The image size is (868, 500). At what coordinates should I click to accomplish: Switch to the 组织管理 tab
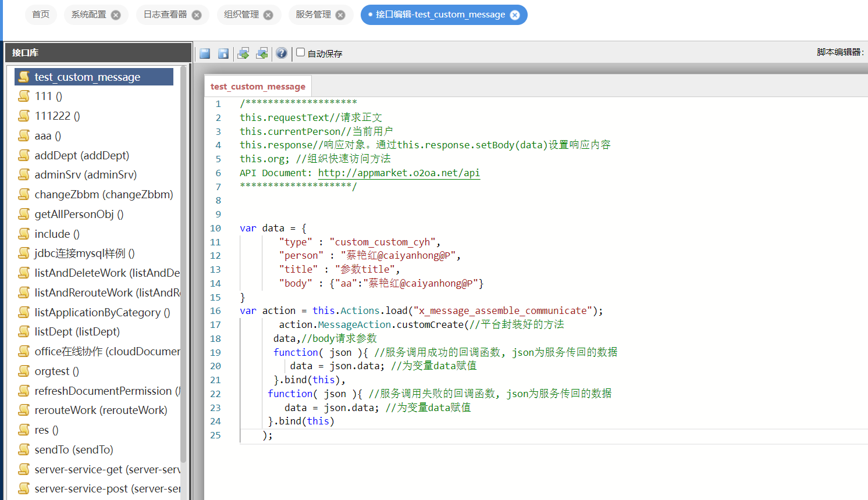241,15
